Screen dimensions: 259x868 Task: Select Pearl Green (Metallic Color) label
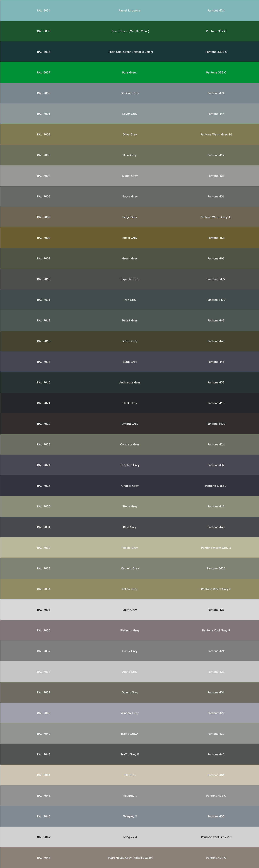(131, 31)
